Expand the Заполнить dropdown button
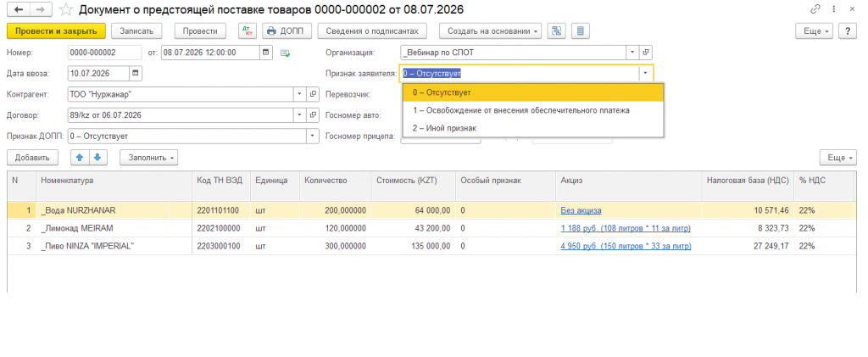 [149, 158]
